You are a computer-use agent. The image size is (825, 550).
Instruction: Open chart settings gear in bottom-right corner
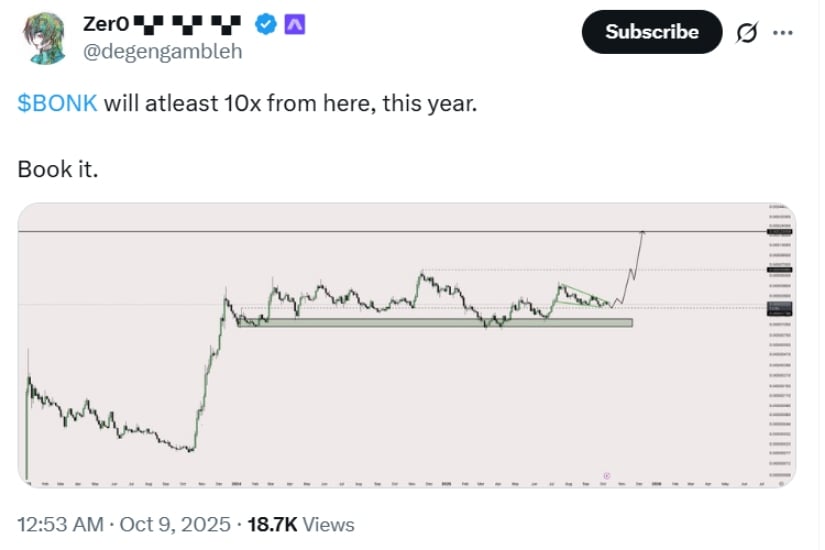coord(780,480)
